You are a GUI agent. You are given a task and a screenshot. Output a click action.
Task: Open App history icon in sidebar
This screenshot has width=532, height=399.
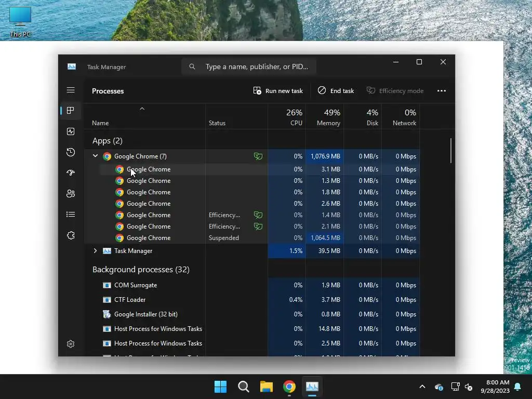[x=71, y=152]
